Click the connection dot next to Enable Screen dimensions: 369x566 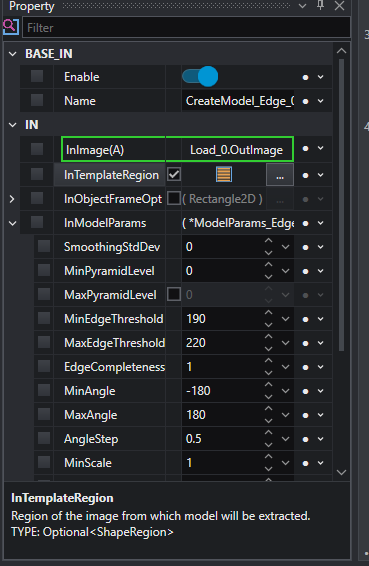click(305, 77)
